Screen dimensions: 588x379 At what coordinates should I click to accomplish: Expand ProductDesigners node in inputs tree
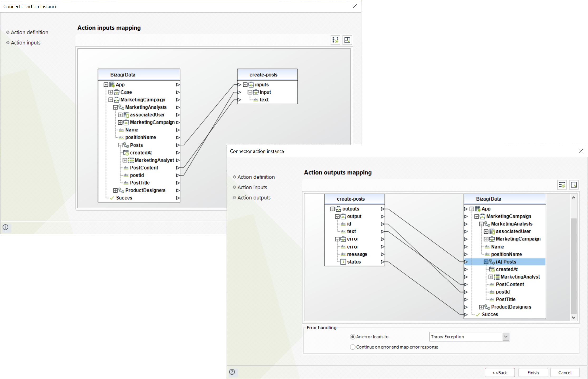(x=116, y=190)
